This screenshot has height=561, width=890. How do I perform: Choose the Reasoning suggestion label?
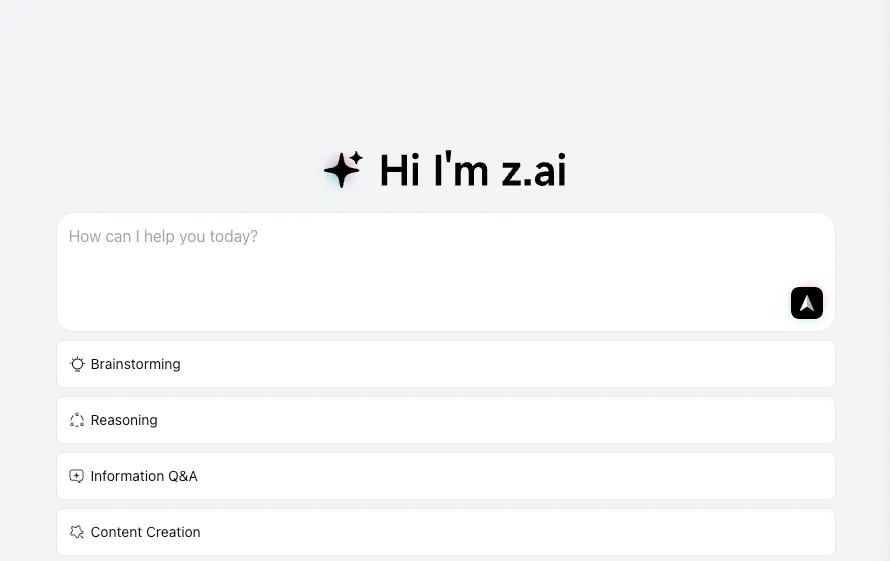point(124,420)
